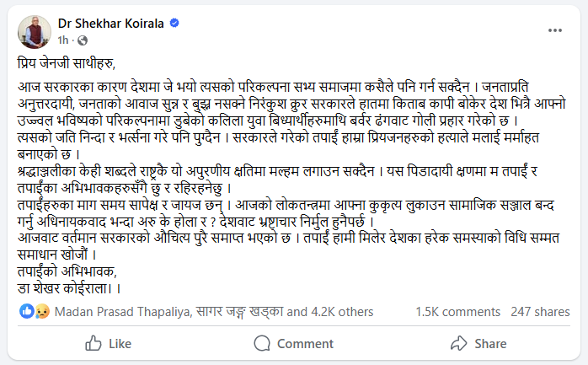This screenshot has height=365, width=588.
Task: Click the Share arrow icon
Action: (x=458, y=343)
